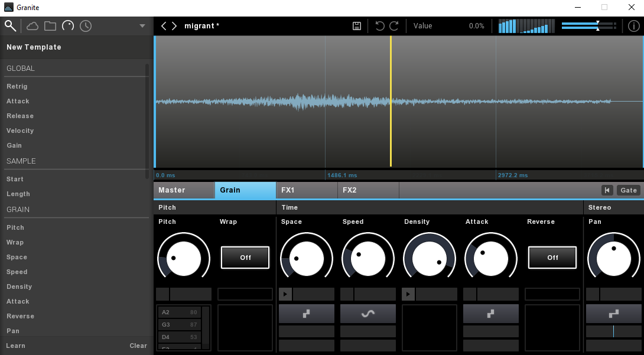644x355 pixels.
Task: Select the D4 53 pitch entry
Action: coord(180,337)
